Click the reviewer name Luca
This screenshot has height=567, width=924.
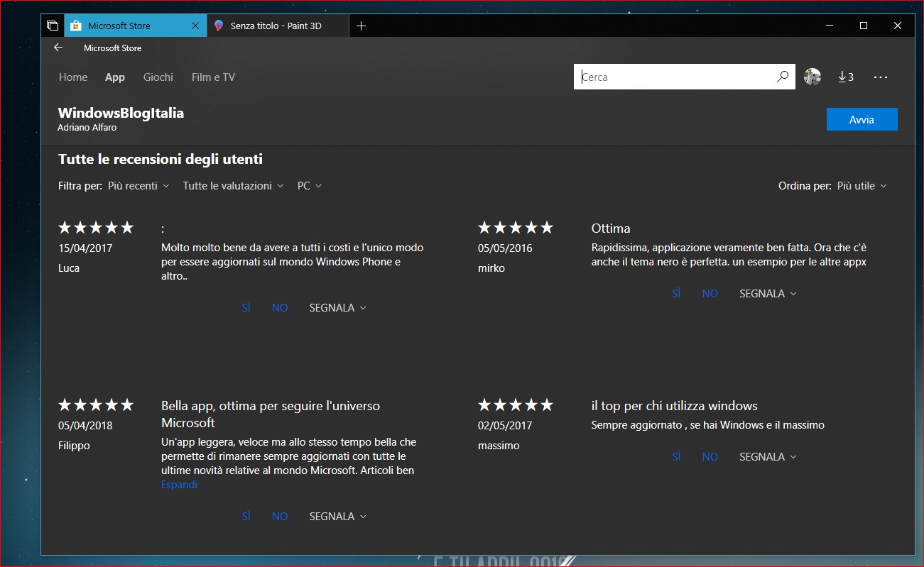pos(69,268)
